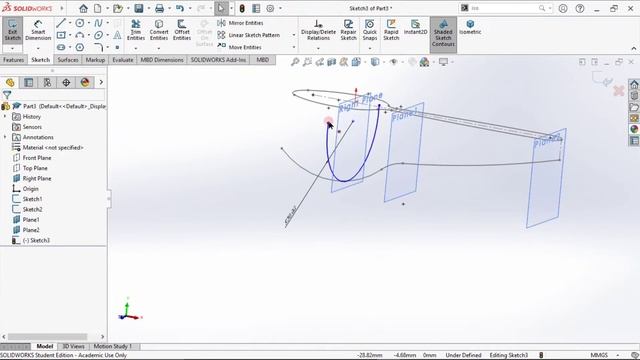640x360 pixels.
Task: Open Quick Snaps
Action: [370, 30]
